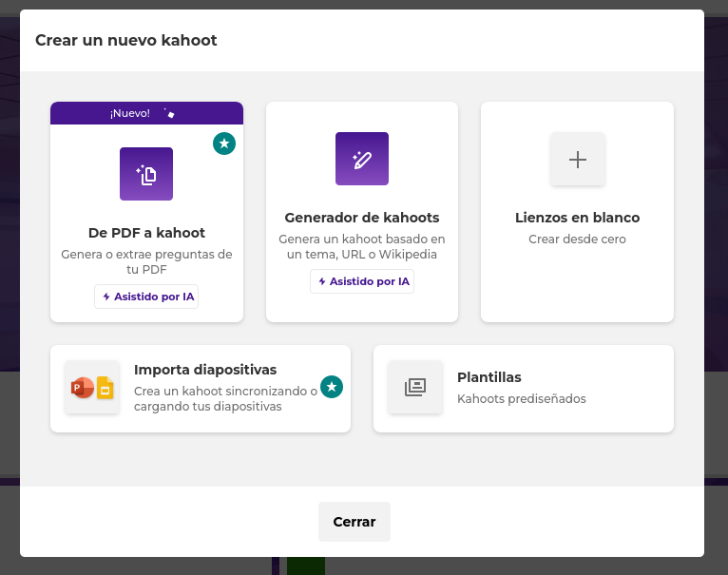Click the PowerPoint and Slides icon
This screenshot has width=728, height=575.
92,388
